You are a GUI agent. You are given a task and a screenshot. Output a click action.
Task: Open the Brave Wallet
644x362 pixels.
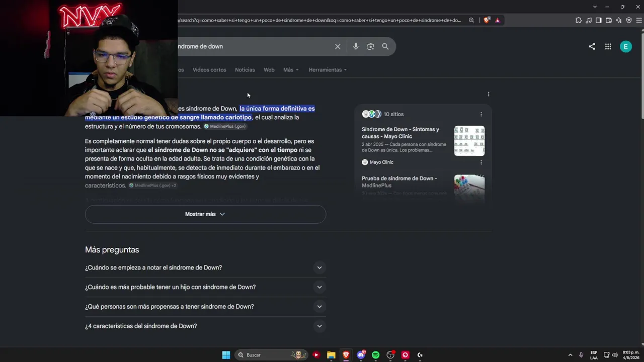[x=609, y=20]
